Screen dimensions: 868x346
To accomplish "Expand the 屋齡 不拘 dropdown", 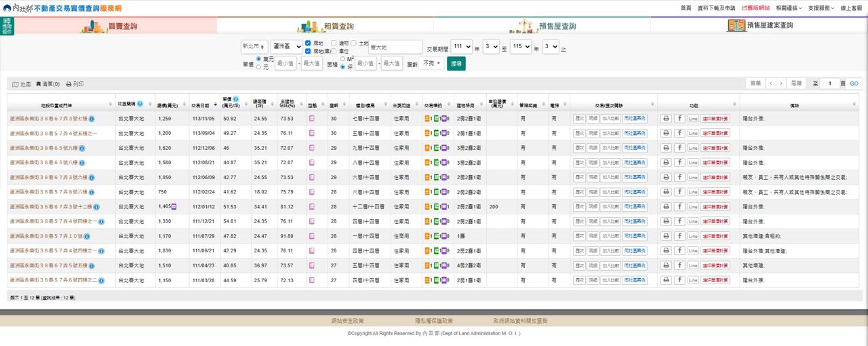I will tap(431, 63).
